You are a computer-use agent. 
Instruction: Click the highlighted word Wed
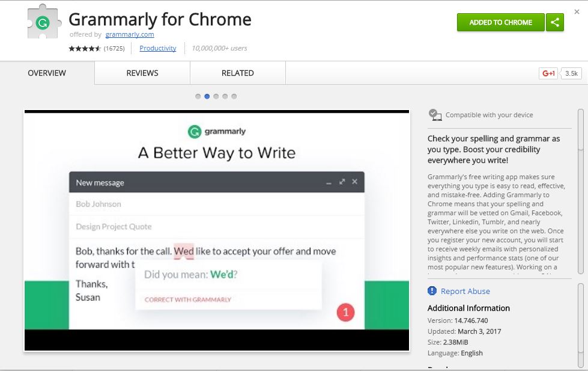(184, 251)
